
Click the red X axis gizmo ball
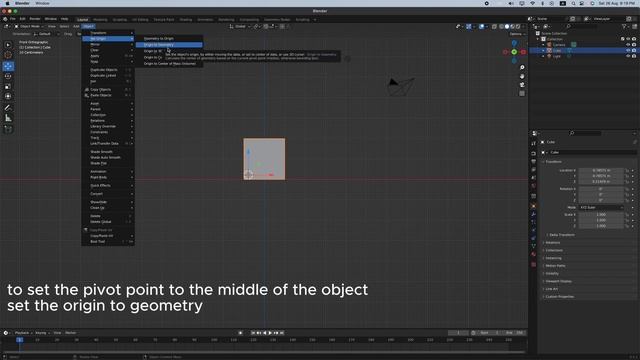[523, 52]
